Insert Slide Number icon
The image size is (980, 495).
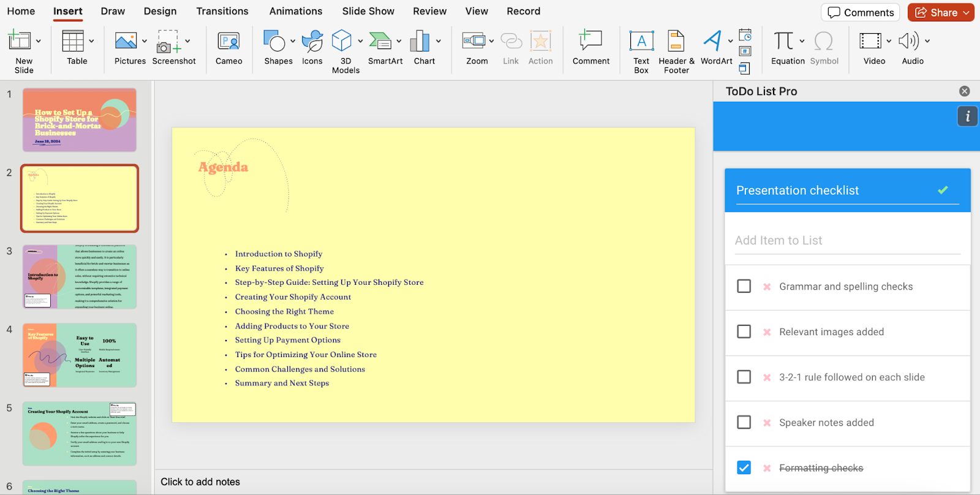coord(745,51)
